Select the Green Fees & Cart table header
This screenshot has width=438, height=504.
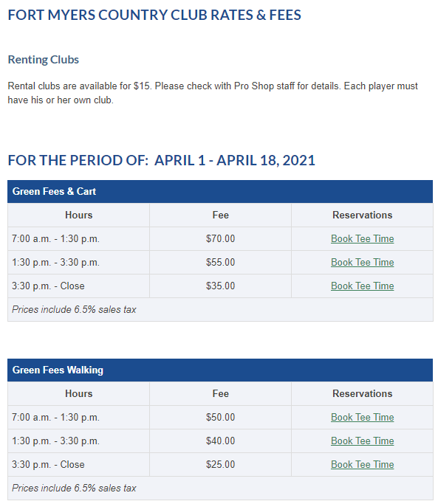click(x=220, y=192)
